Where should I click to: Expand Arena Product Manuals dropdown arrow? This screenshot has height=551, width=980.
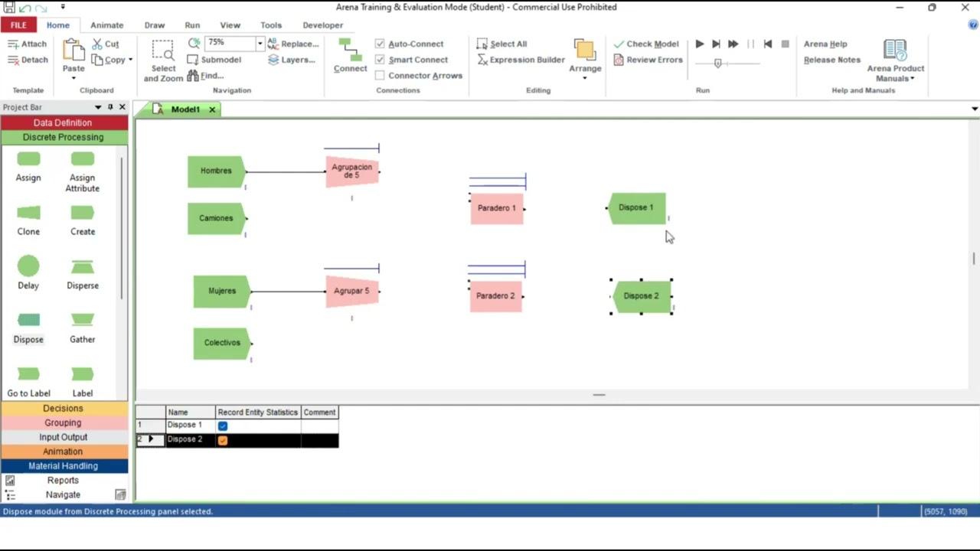click(913, 79)
